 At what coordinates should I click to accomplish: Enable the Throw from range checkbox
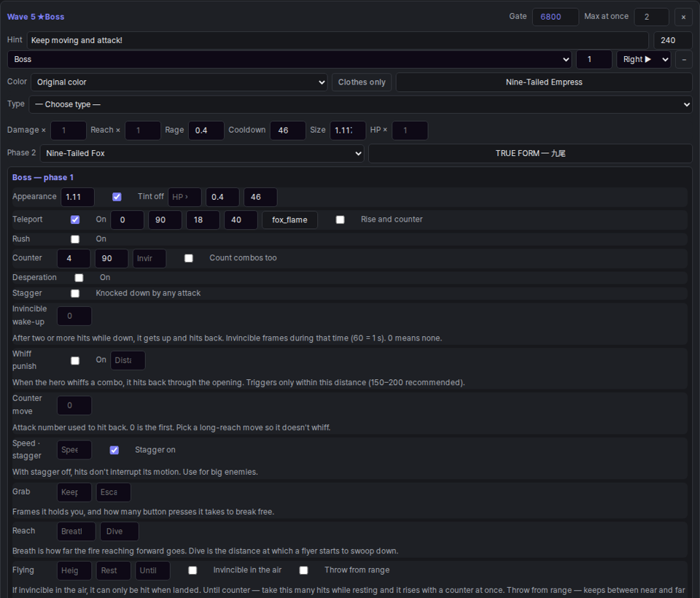pos(303,570)
